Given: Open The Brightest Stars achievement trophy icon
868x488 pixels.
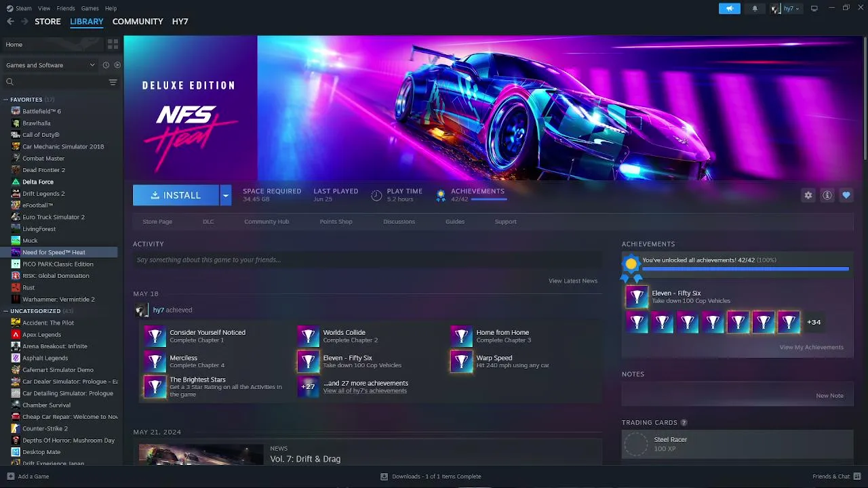Looking at the screenshot, I should coord(155,386).
